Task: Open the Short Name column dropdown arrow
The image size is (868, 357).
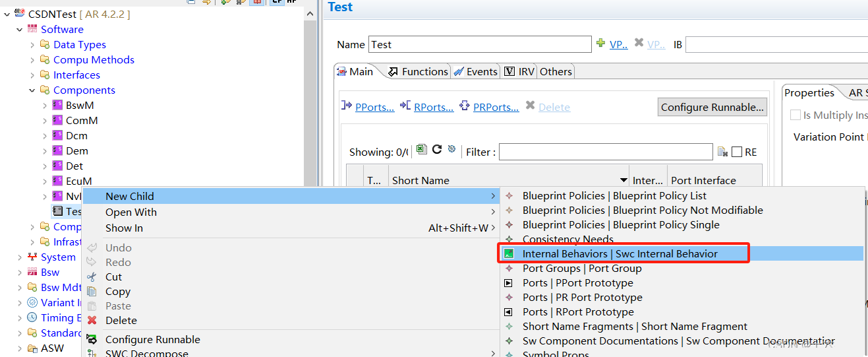Action: point(623,180)
